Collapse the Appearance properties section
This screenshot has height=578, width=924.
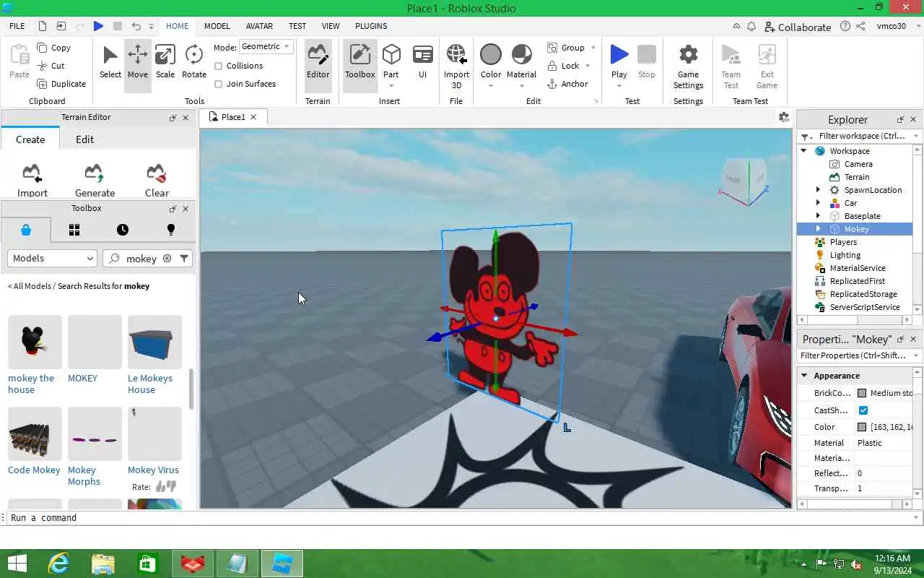coord(803,376)
